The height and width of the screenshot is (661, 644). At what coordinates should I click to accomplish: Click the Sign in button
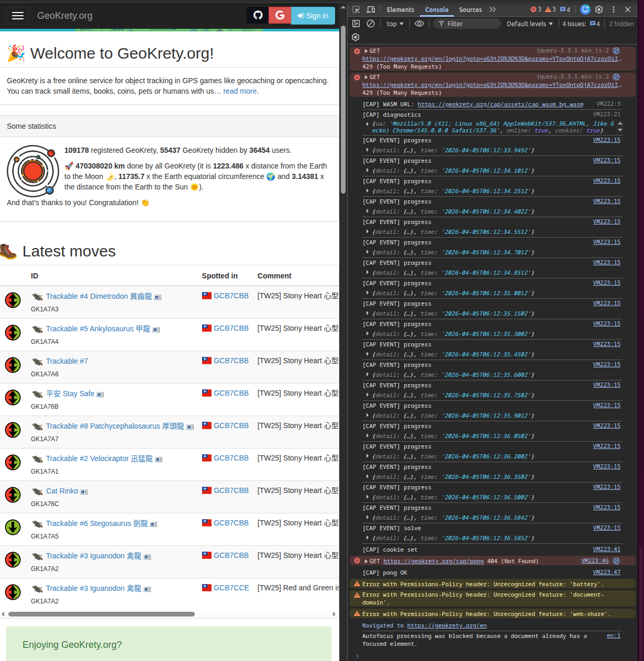pos(313,15)
